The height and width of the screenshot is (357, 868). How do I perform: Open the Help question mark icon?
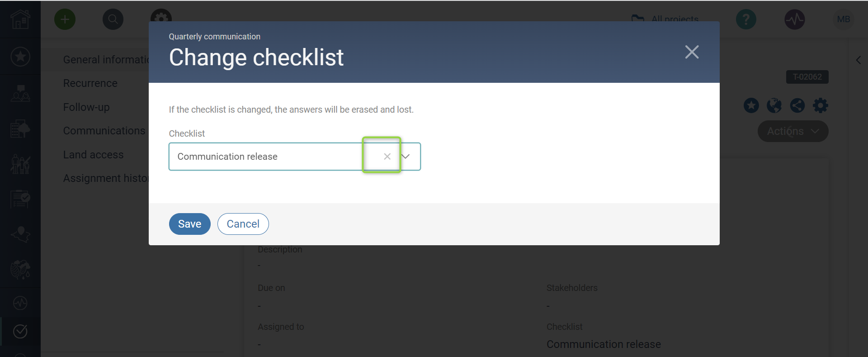(x=746, y=19)
